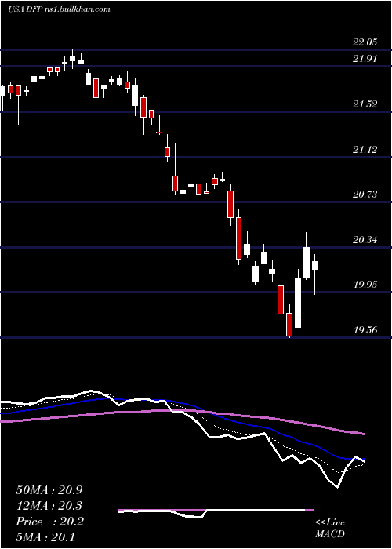
Task: Click the 20.34 price level label
Action: (x=365, y=240)
